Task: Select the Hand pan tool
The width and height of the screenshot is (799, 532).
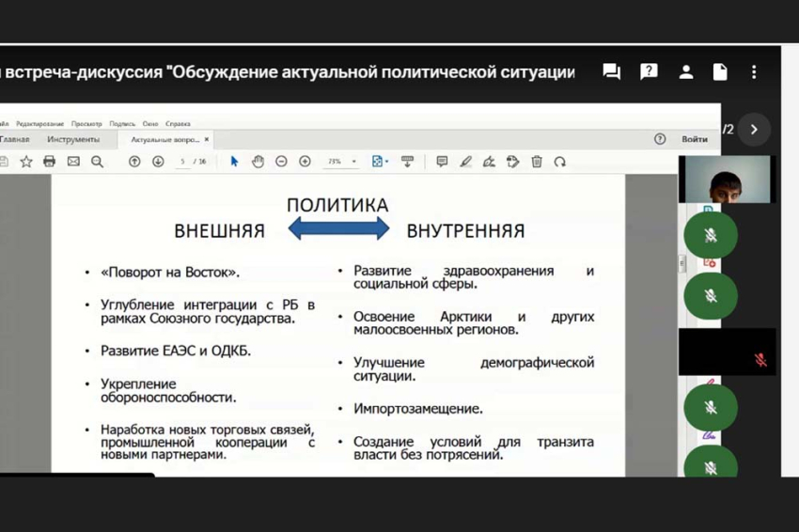Action: coord(258,162)
